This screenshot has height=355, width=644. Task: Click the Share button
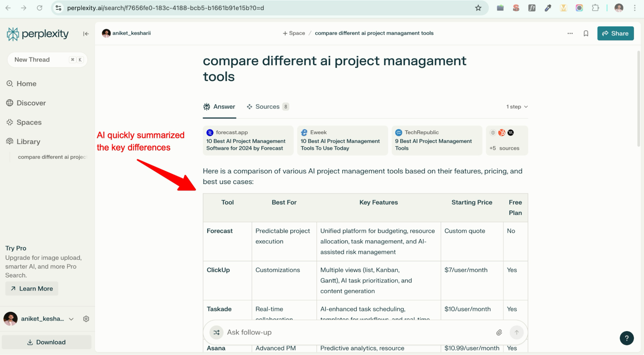[615, 33]
